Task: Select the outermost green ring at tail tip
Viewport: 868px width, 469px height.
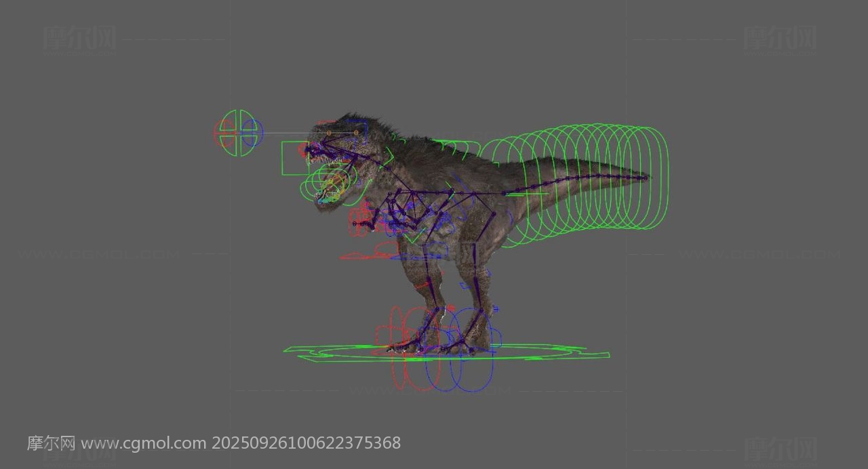Action: pyautogui.click(x=667, y=178)
